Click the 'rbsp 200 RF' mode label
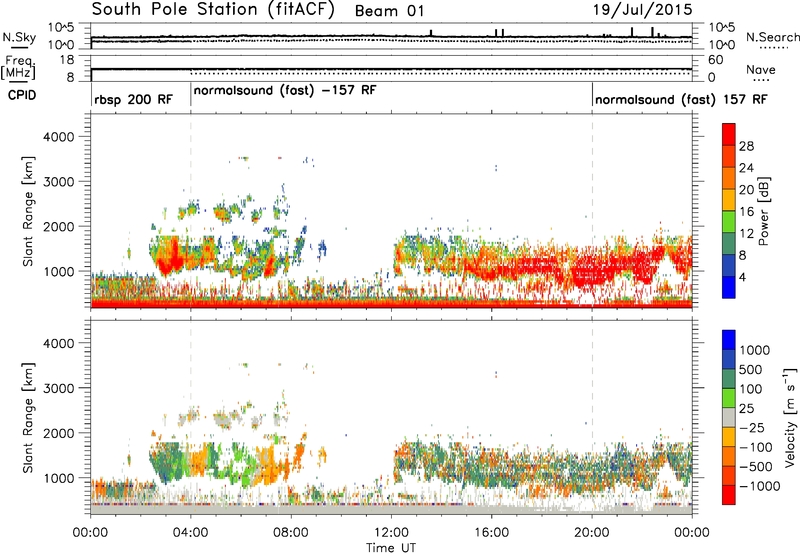This screenshot has width=800, height=554. [x=134, y=99]
